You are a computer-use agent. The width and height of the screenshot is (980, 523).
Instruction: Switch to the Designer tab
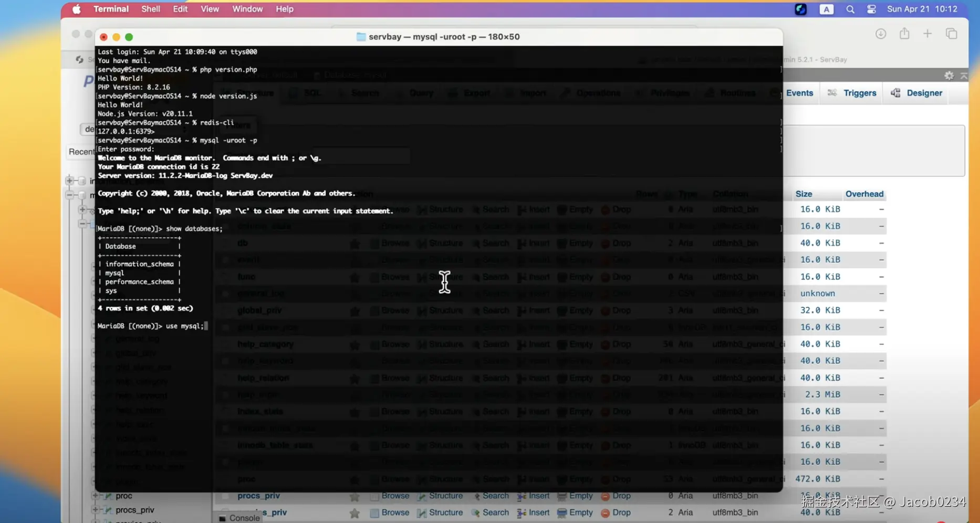[924, 93]
